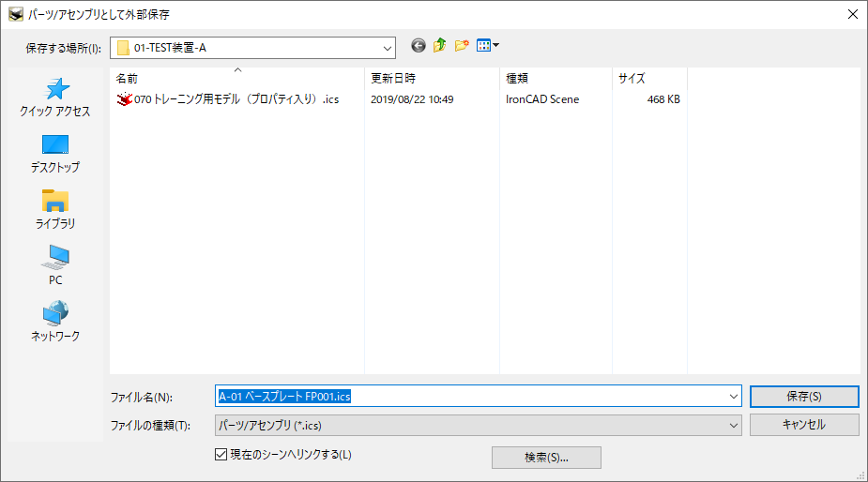
Task: Click the date 2019/08/22 10:49
Action: (412, 99)
